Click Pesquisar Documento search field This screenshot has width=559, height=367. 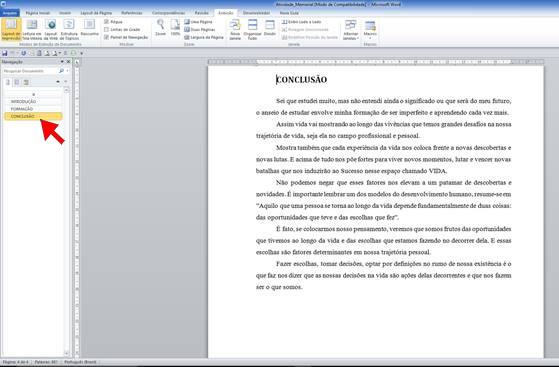point(31,71)
